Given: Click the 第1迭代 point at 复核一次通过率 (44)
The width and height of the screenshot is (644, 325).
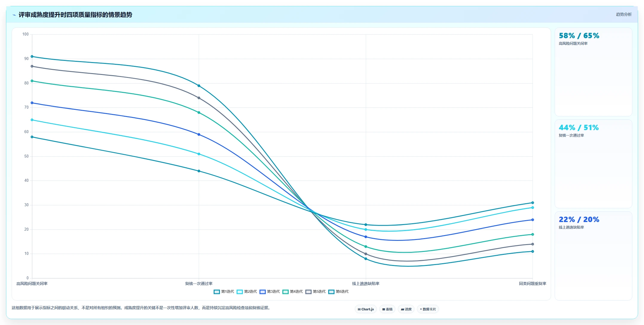Looking at the screenshot, I should coord(199,171).
